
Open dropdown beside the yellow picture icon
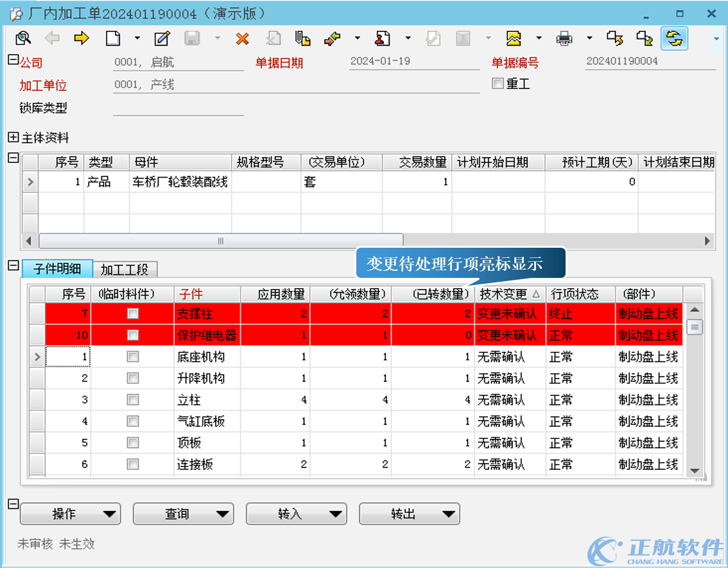pos(539,38)
